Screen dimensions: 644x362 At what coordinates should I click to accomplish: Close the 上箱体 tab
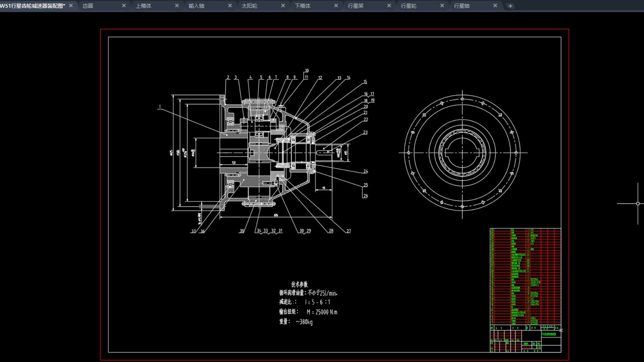tap(177, 6)
